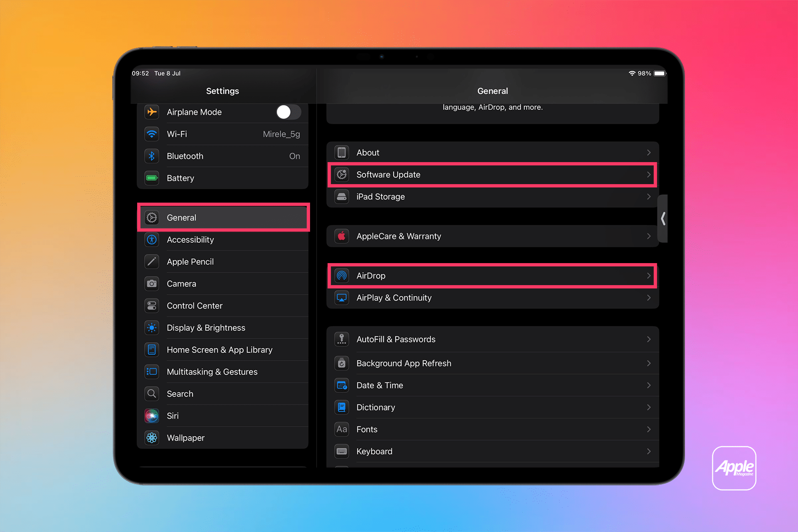Image resolution: width=798 pixels, height=532 pixels.
Task: Open AppleCare & Warranty chevron
Action: 649,236
